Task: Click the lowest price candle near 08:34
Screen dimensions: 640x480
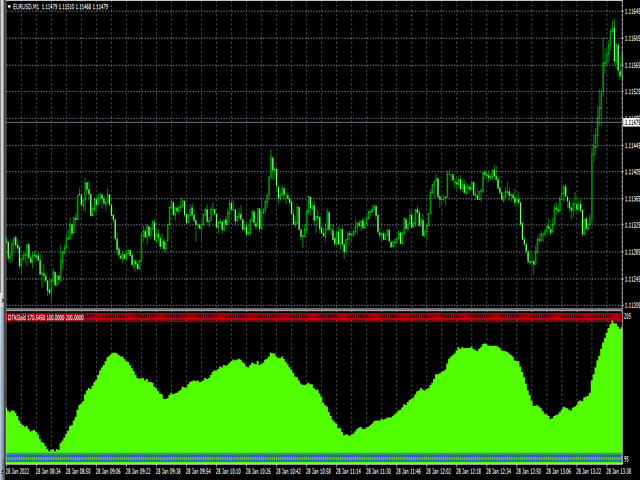Action: [x=51, y=290]
